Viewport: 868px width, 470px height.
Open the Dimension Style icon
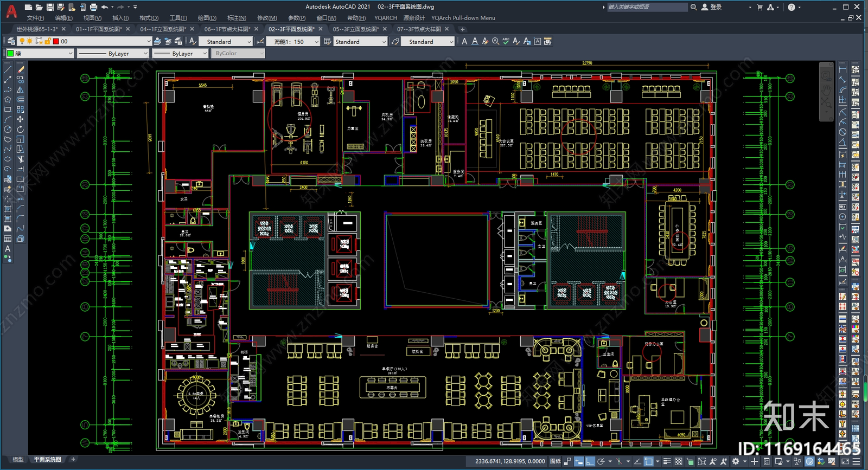tap(260, 41)
